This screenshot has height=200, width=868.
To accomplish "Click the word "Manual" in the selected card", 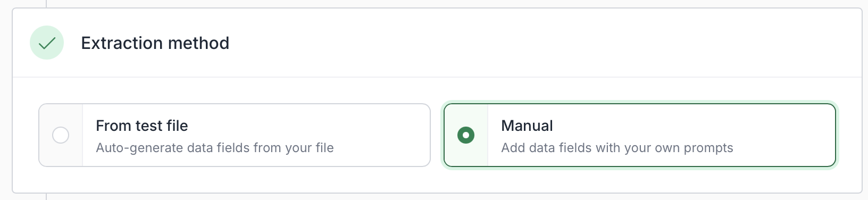I will pyautogui.click(x=527, y=126).
